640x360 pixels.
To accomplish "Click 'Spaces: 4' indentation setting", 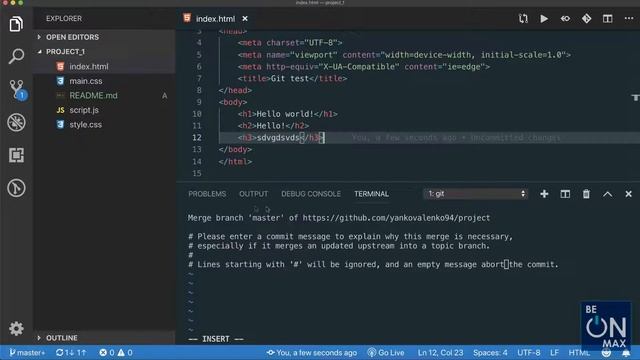I will pos(490,353).
